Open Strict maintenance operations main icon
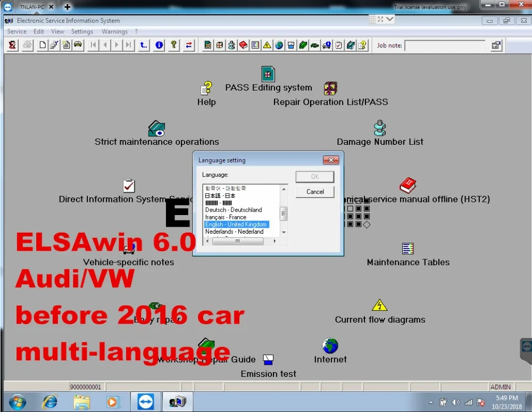532x412 pixels. pos(156,128)
